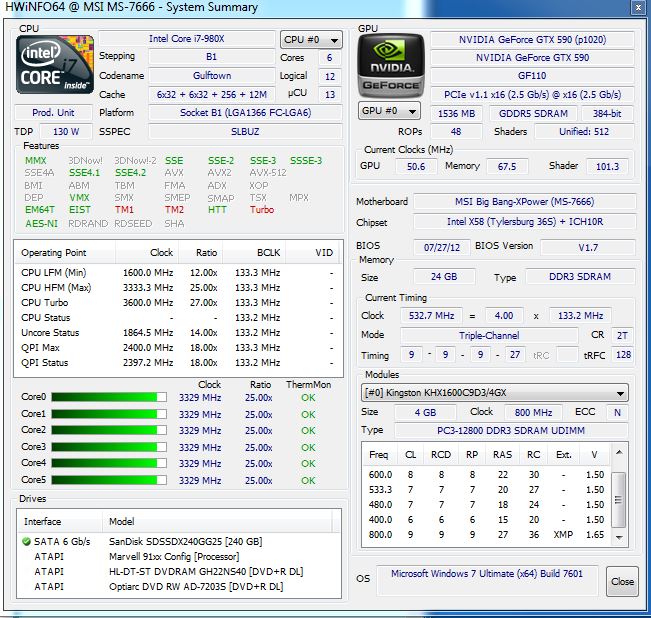Click the Model column header in Drives
Viewport: 651px width, 618px height.
pyautogui.click(x=217, y=521)
